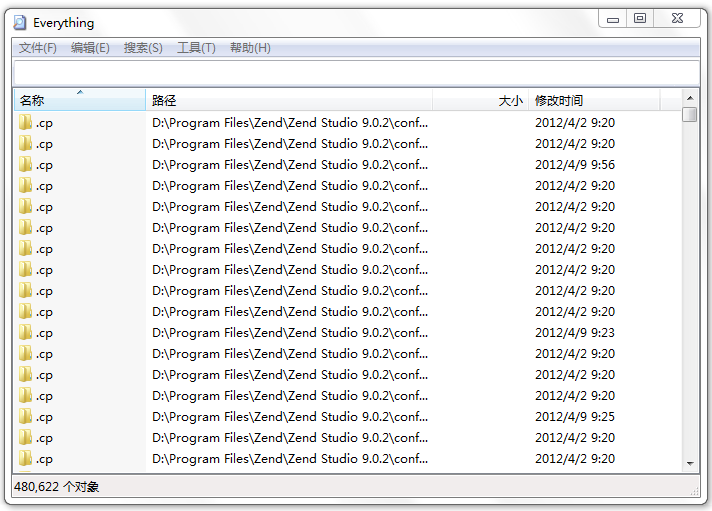Viewport: 712px width, 511px height.
Task: Open the 搜索(S) menu
Action: pyautogui.click(x=143, y=48)
